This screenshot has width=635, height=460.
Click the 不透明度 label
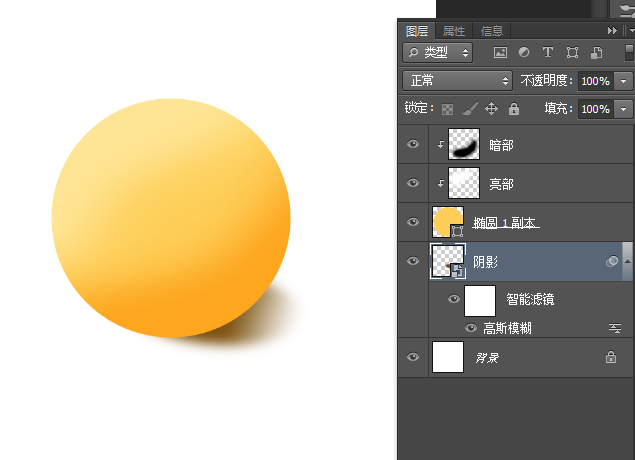point(547,81)
